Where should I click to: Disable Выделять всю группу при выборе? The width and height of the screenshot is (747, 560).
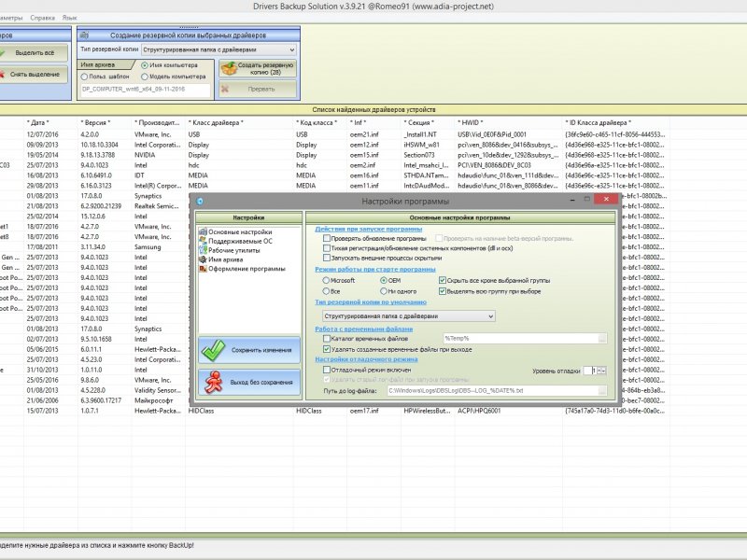click(442, 291)
